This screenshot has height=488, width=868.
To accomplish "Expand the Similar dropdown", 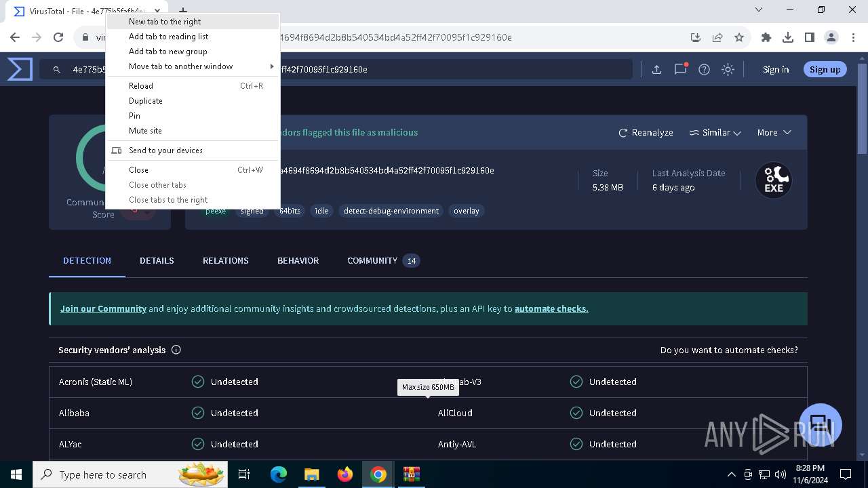I will tap(715, 132).
